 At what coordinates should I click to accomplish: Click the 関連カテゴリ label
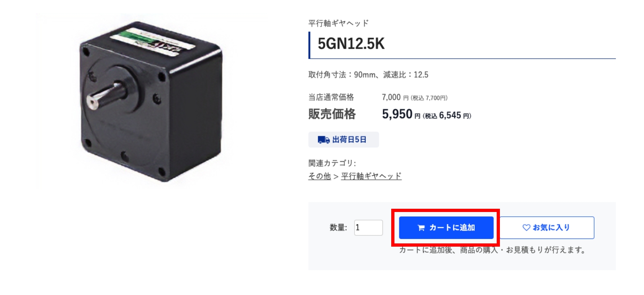pyautogui.click(x=332, y=163)
